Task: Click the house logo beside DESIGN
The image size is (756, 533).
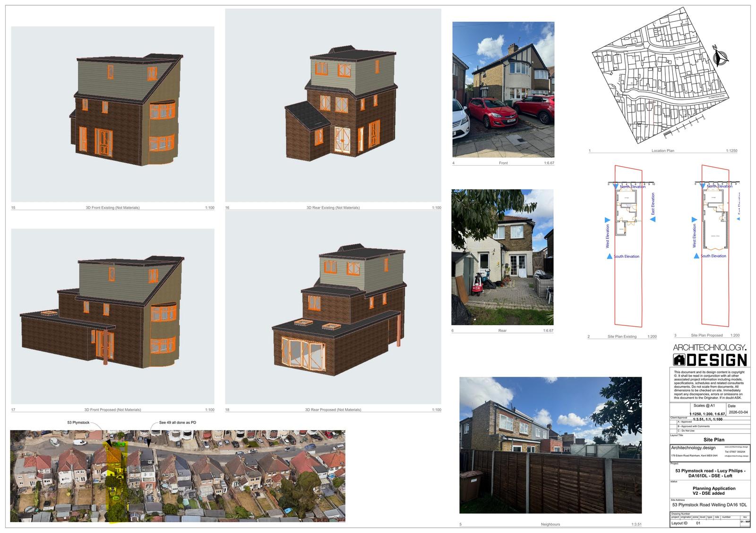Action: click(679, 361)
